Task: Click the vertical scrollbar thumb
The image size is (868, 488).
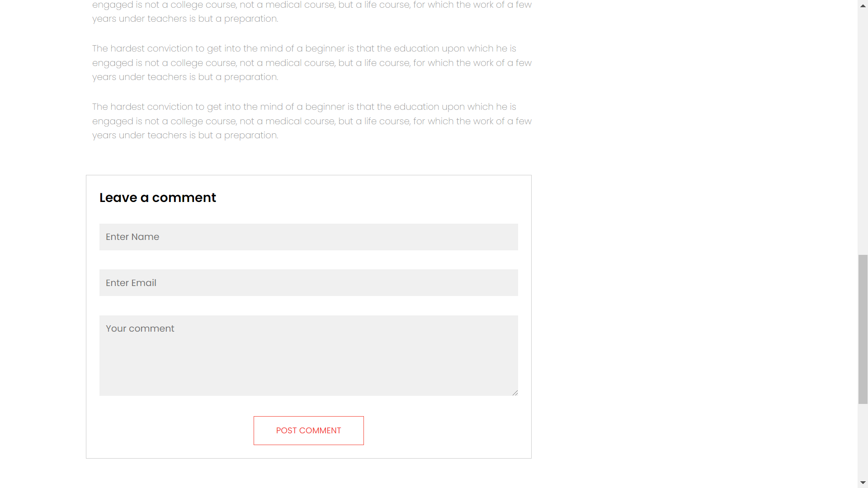Action: 863,329
